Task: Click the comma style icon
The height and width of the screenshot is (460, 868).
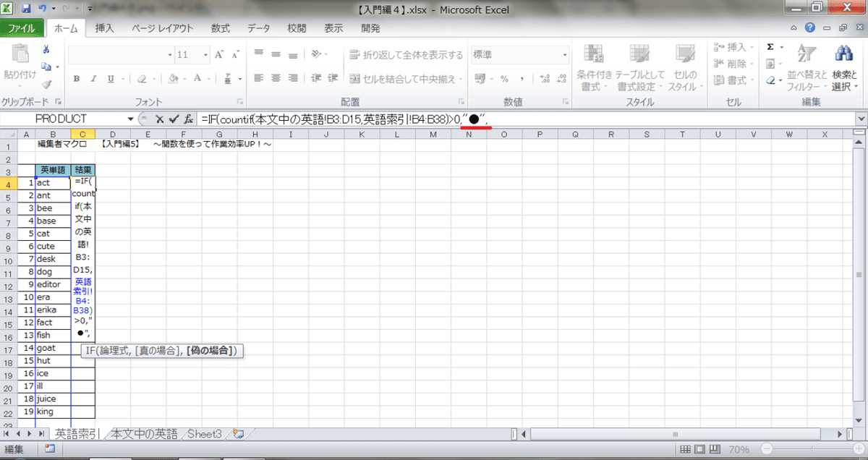Action: click(523, 79)
